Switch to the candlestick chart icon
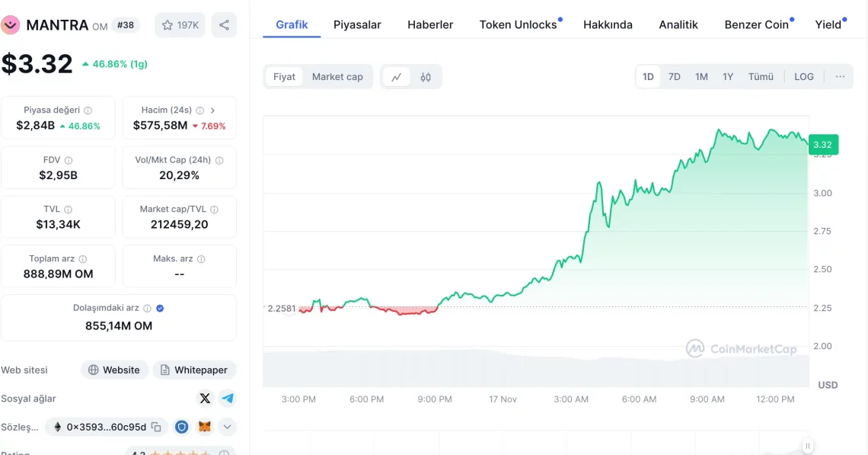 pos(426,77)
